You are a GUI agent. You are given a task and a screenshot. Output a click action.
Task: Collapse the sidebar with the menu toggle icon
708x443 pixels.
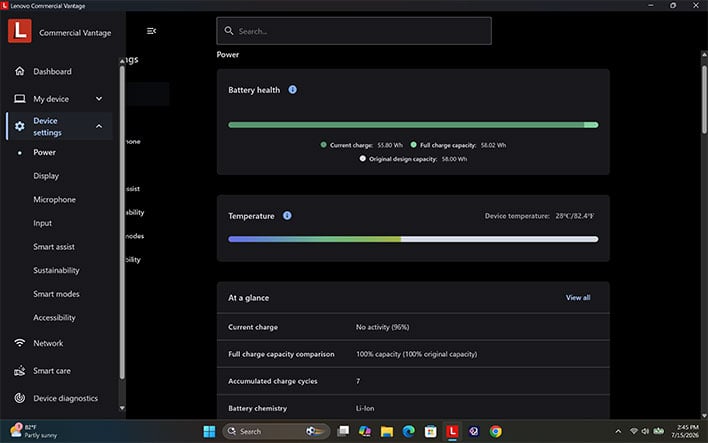pos(151,31)
